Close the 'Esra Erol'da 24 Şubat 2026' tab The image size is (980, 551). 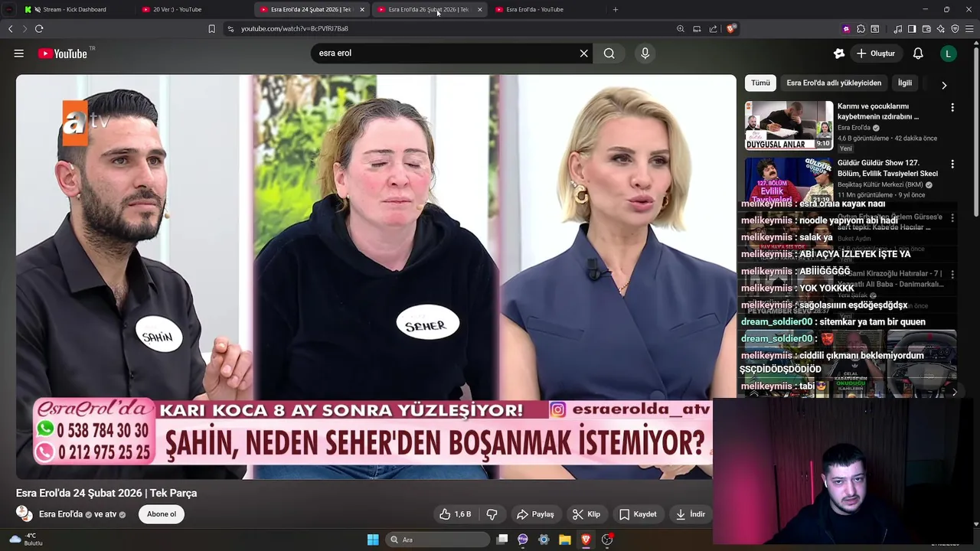[362, 9]
